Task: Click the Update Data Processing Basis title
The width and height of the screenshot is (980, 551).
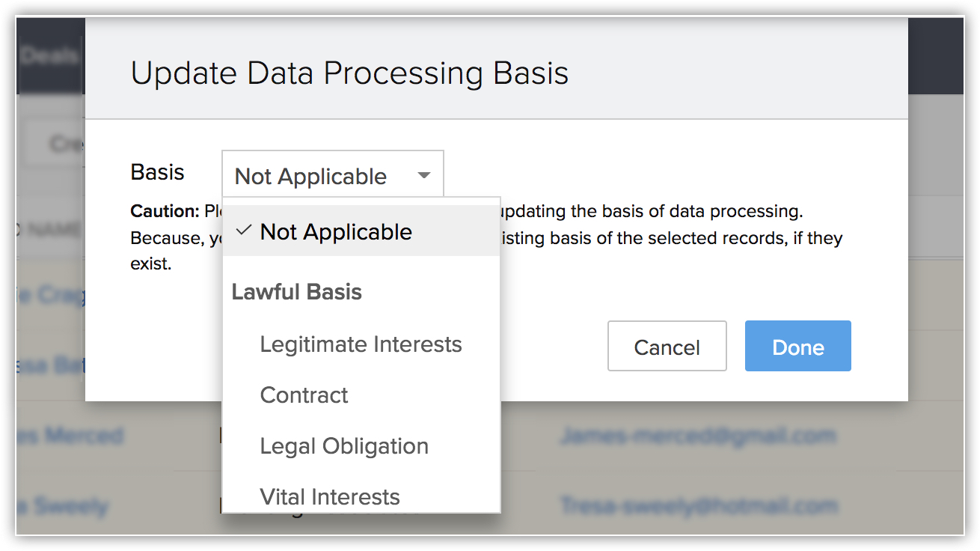Action: 349,73
